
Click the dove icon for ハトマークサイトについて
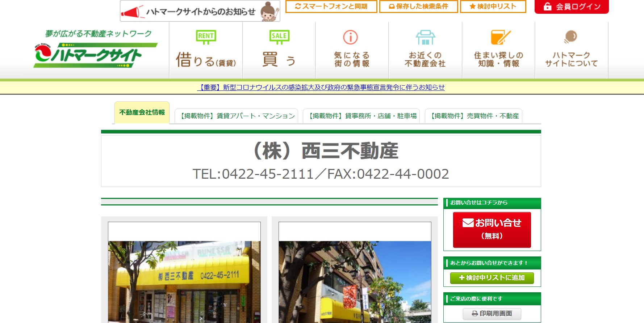(x=570, y=37)
